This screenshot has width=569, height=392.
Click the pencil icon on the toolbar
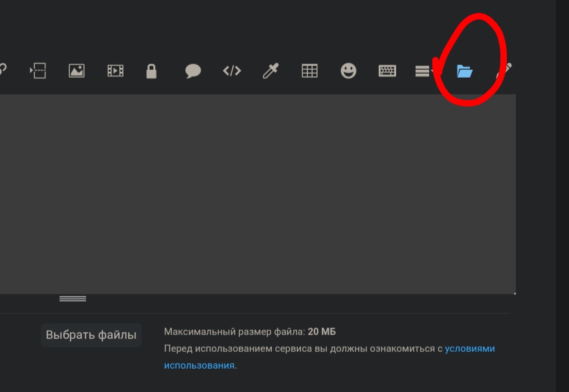click(x=504, y=71)
